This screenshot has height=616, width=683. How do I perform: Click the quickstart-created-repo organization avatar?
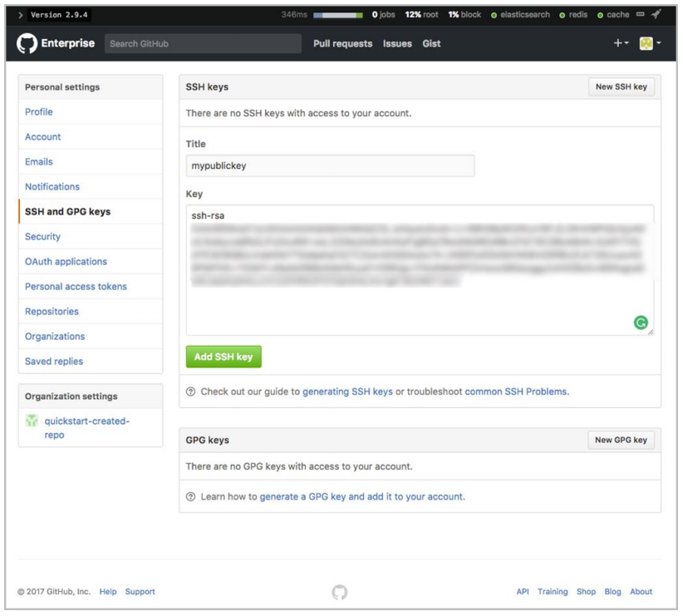click(x=32, y=421)
